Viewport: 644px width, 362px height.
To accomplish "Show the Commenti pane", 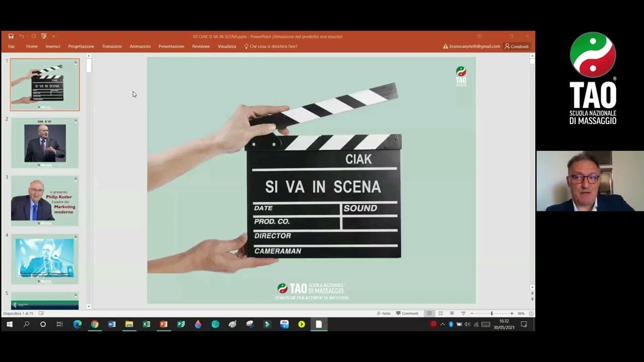I will click(x=408, y=313).
